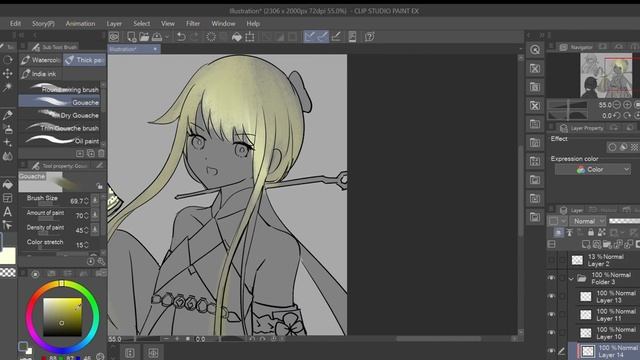The height and width of the screenshot is (360, 640).
Task: Open the Filter menu
Action: pos(193,24)
